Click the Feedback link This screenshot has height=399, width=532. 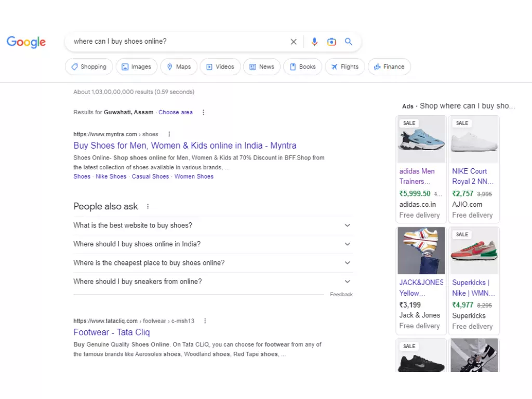coord(341,295)
